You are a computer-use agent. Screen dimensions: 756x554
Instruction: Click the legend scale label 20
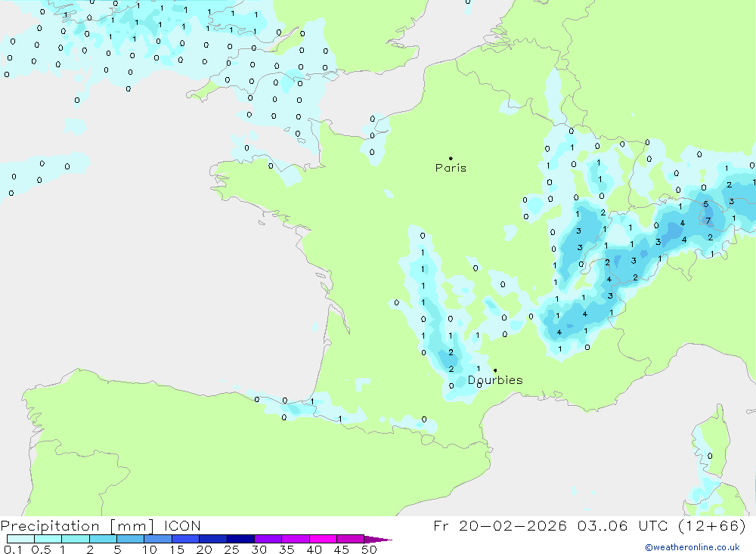204,549
